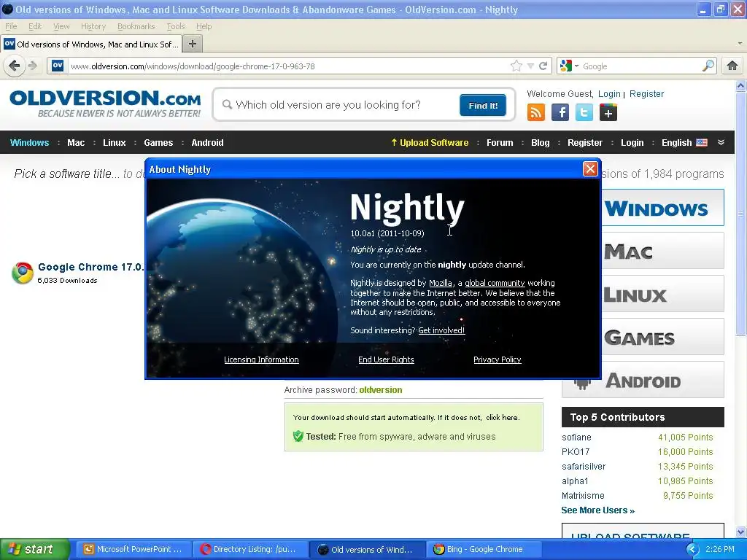This screenshot has width=747, height=560.
Task: Open the Facebook share icon
Action: click(x=560, y=112)
